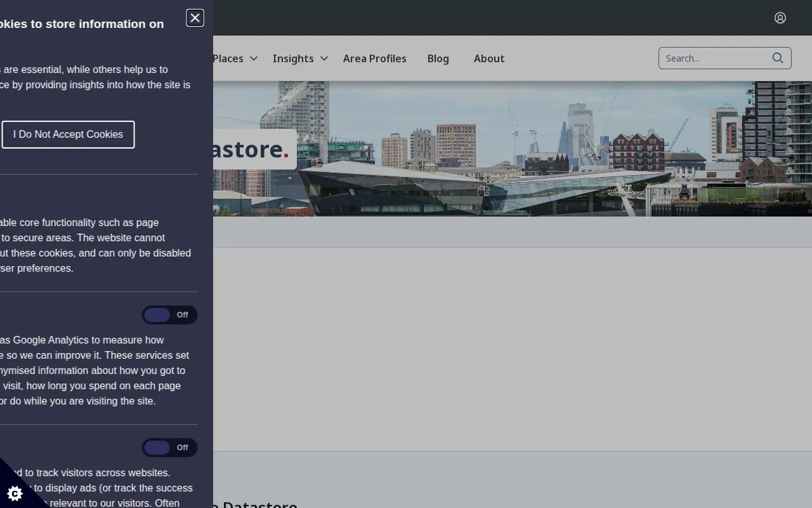Image resolution: width=812 pixels, height=508 pixels.
Task: Expand the Places menu chevron
Action: 254,58
